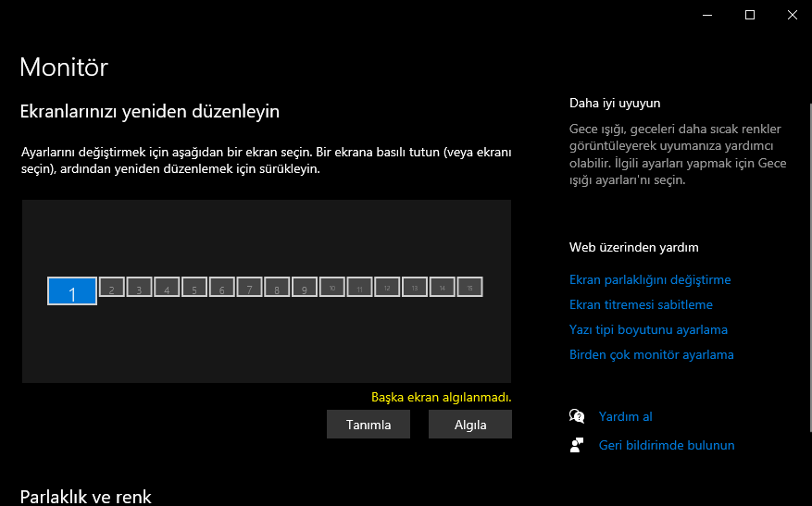Viewport: 812px width, 506px height.
Task: Select display 11 in the arrangement
Action: click(359, 287)
